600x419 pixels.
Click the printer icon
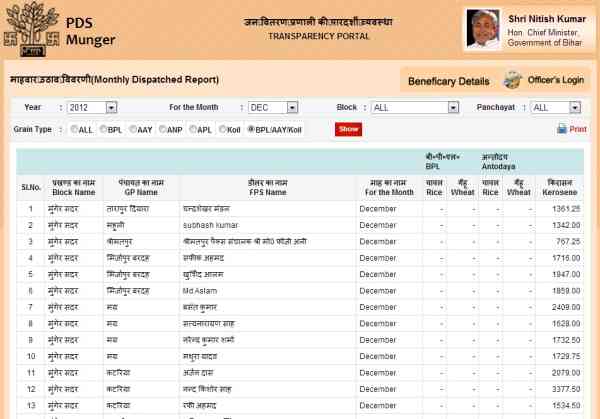coord(561,129)
